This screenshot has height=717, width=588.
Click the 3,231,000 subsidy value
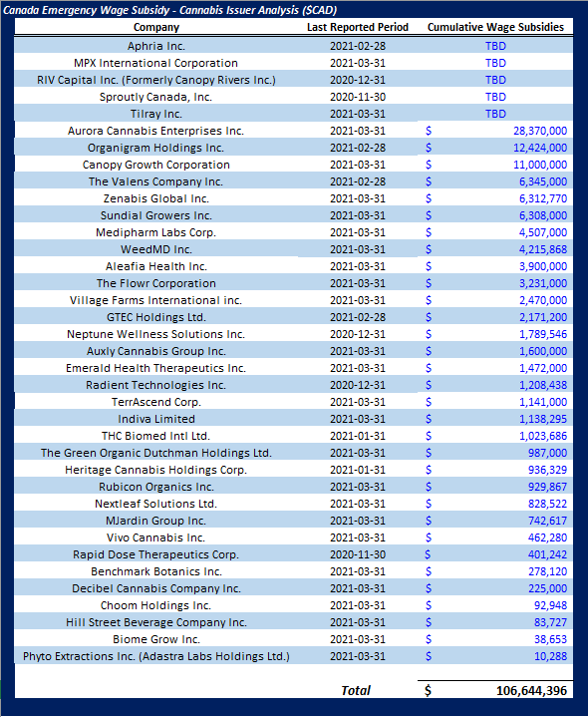point(543,283)
